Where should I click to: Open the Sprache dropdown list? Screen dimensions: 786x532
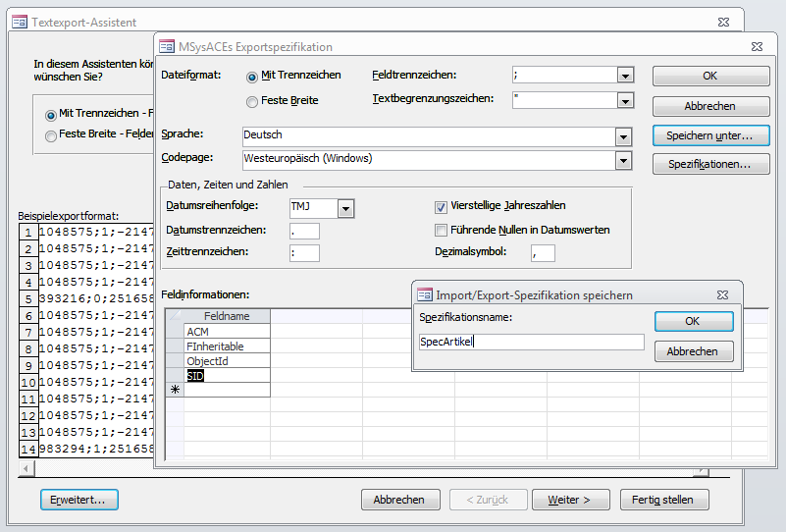622,136
